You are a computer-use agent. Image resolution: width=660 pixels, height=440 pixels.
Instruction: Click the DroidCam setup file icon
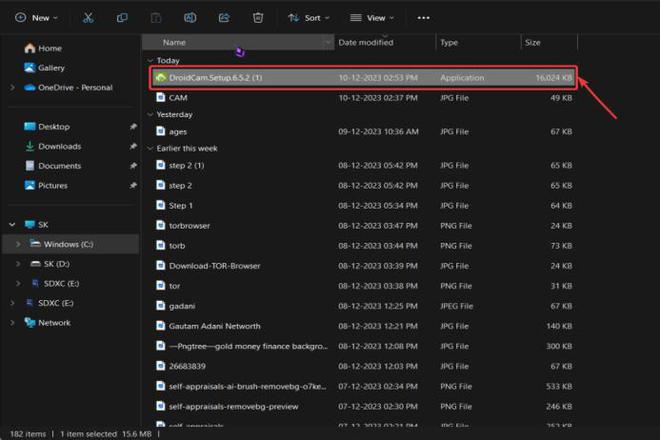point(160,77)
